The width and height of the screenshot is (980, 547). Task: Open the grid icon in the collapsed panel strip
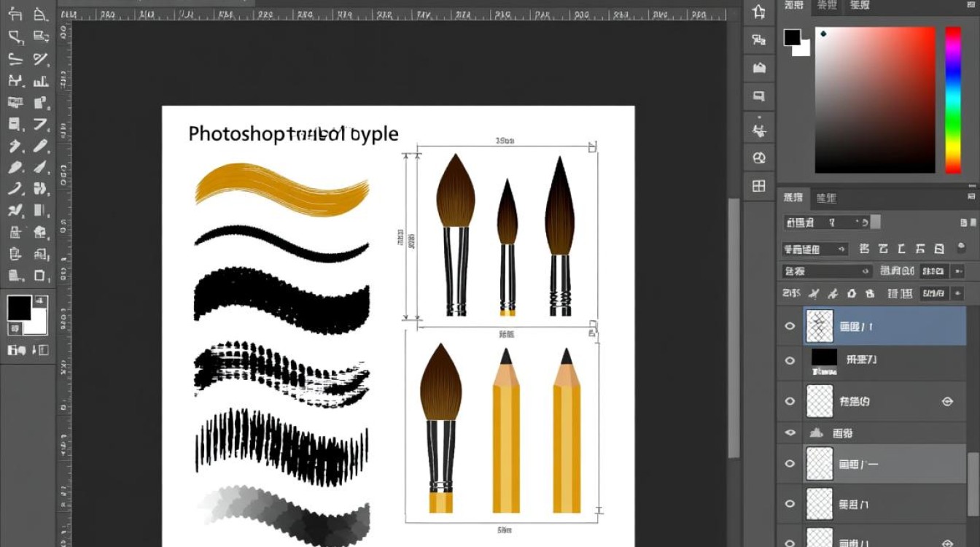(x=759, y=186)
